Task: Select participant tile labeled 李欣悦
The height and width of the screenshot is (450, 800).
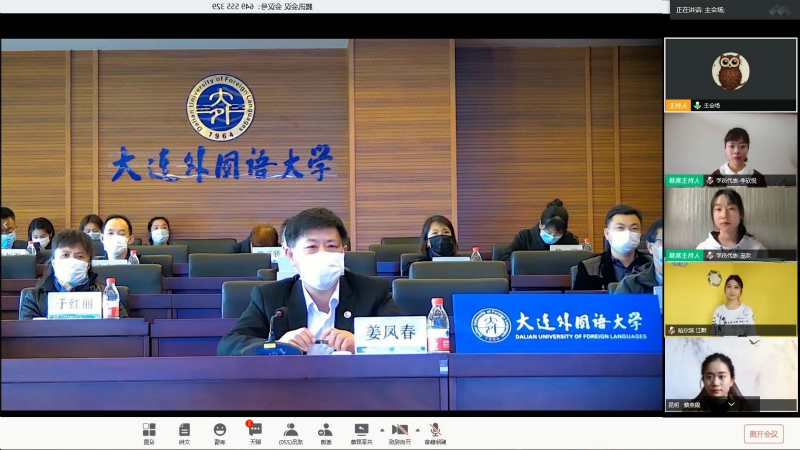Action: (730, 150)
